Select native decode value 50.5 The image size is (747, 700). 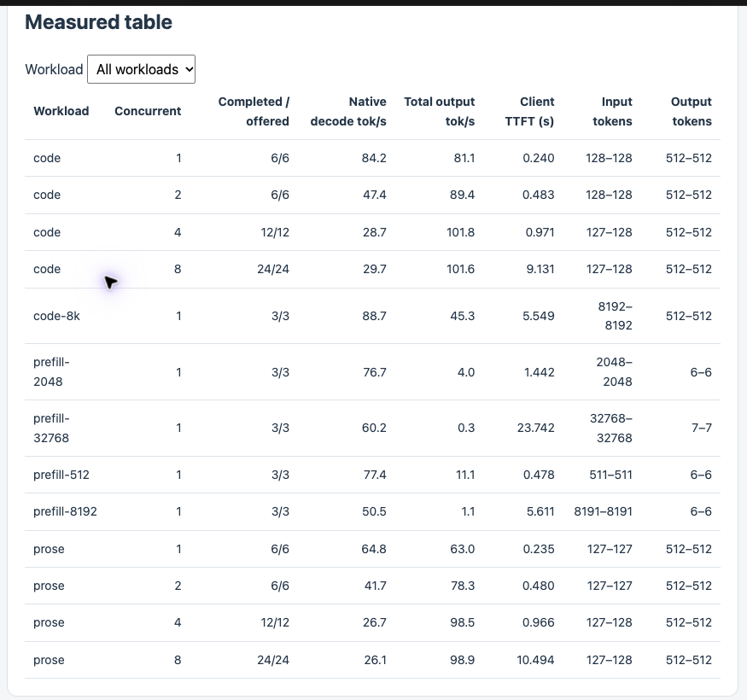[374, 511]
